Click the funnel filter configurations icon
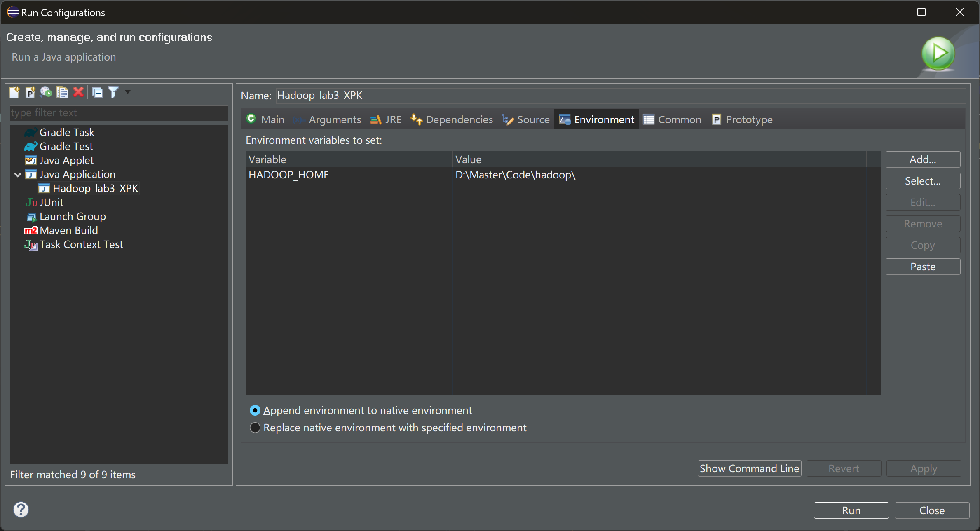This screenshot has width=980, height=531. pos(113,92)
